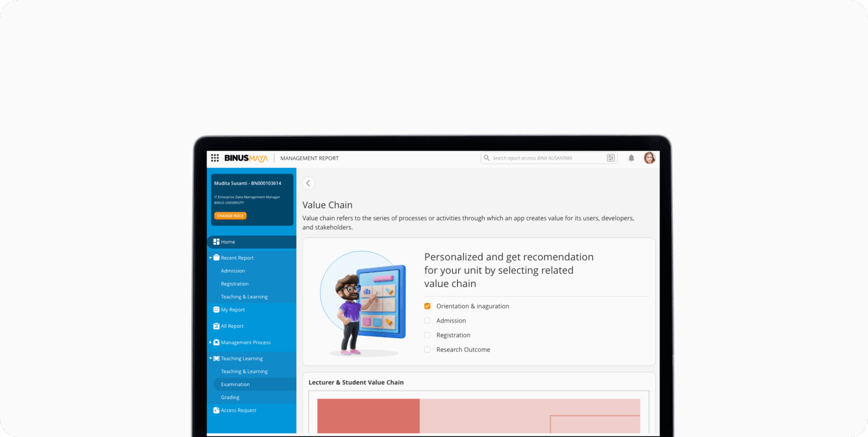The image size is (868, 437).
Task: Open the user profile avatar
Action: [649, 158]
